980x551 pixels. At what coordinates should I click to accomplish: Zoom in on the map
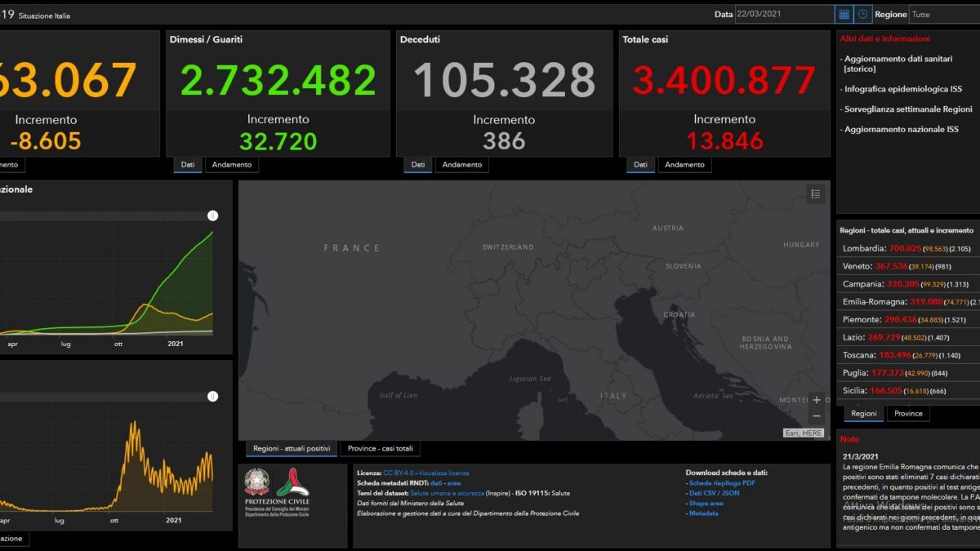click(x=817, y=400)
